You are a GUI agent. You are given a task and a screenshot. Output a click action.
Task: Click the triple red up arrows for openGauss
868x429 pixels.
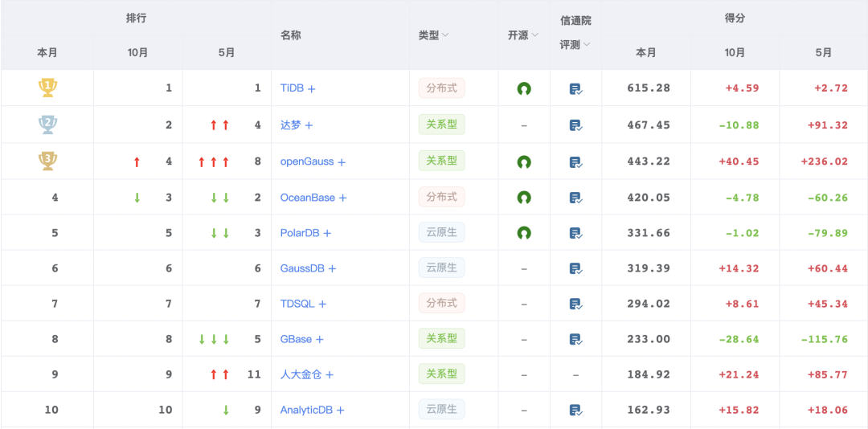214,162
